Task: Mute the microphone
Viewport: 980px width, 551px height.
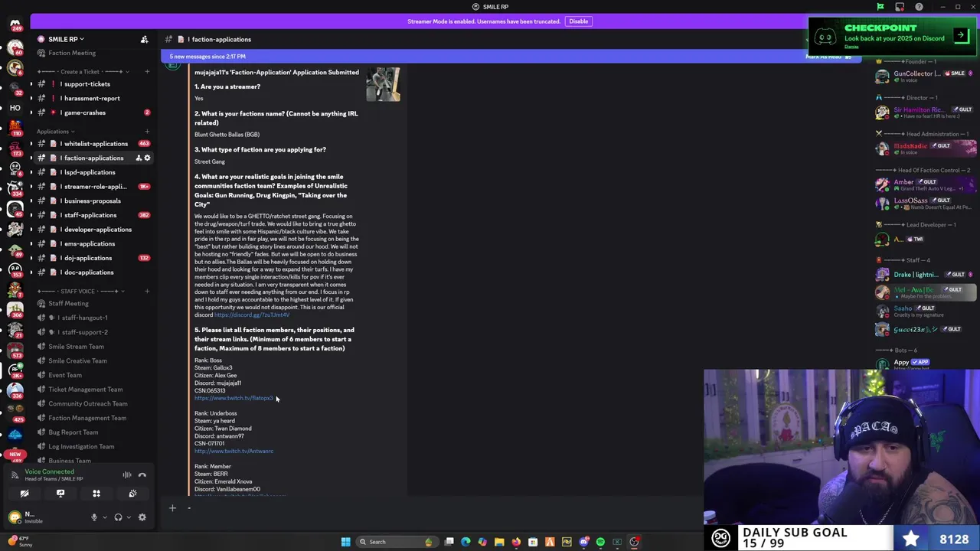Action: [x=94, y=517]
